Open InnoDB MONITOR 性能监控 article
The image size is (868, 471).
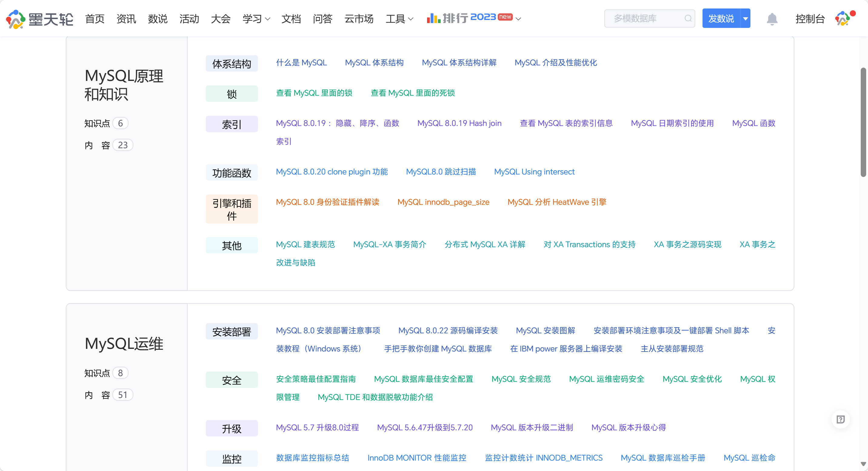pos(417,458)
